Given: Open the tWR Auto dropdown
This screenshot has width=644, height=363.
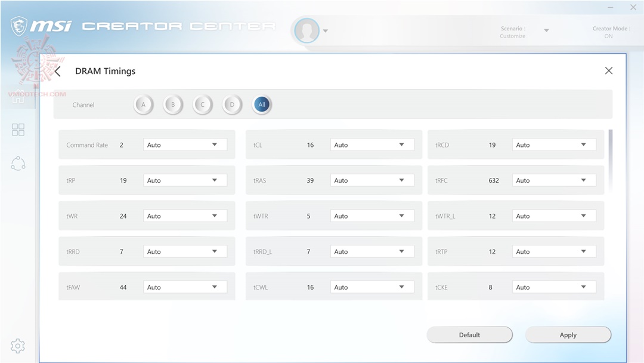Looking at the screenshot, I should click(185, 216).
